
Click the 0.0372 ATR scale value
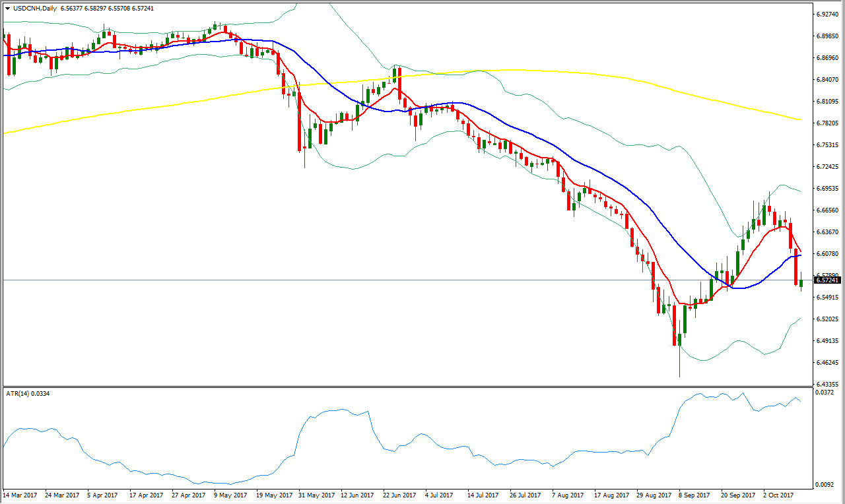pos(825,392)
